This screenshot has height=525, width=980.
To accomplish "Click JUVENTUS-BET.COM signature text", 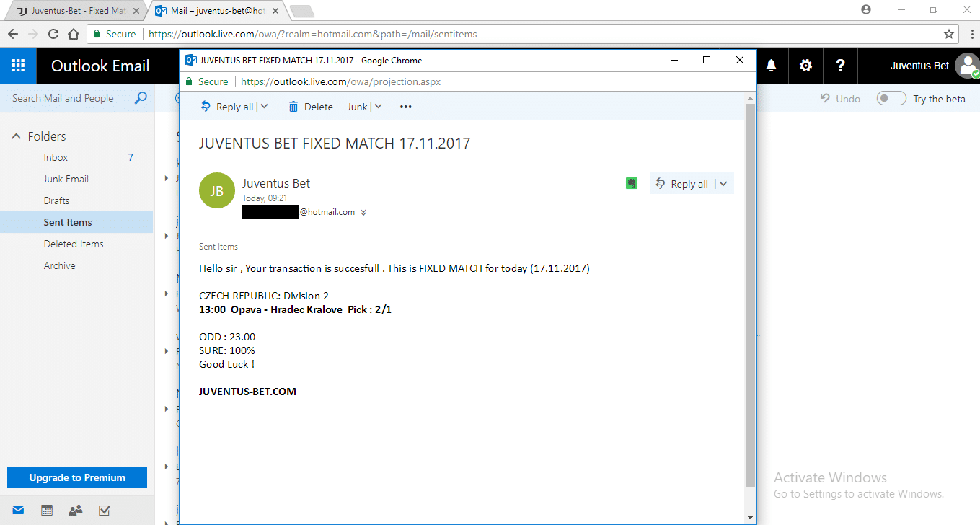I will (247, 392).
